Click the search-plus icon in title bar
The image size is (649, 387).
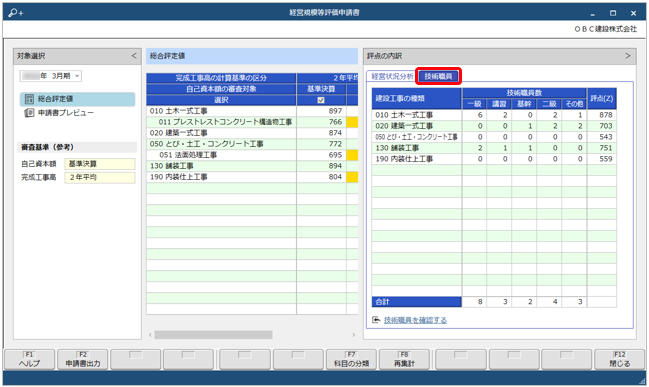pyautogui.click(x=16, y=13)
